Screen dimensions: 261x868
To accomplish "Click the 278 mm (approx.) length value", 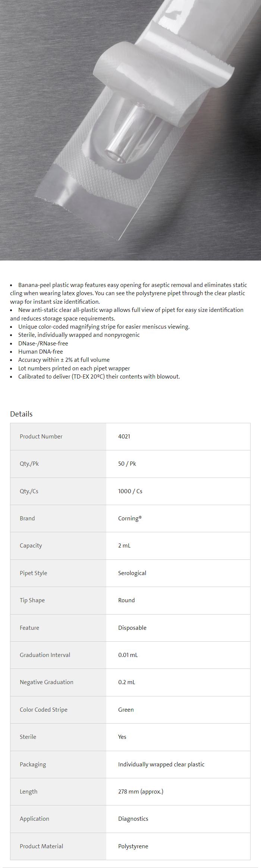I will click(x=141, y=791).
